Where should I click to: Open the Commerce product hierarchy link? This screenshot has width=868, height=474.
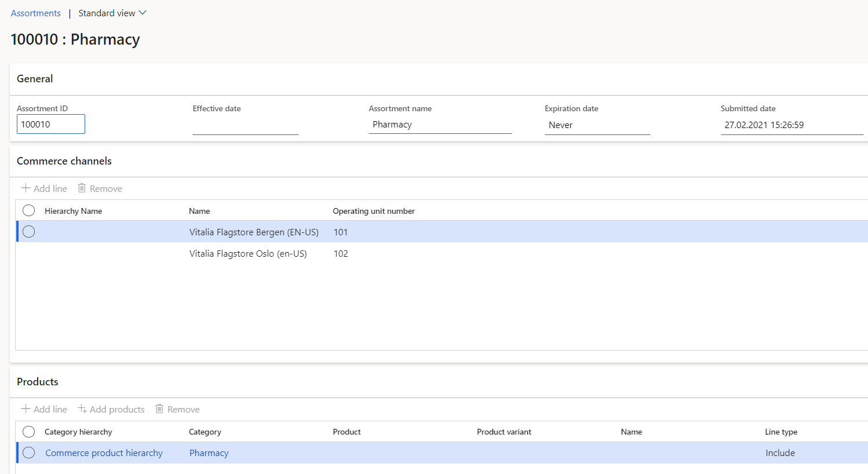(x=104, y=453)
